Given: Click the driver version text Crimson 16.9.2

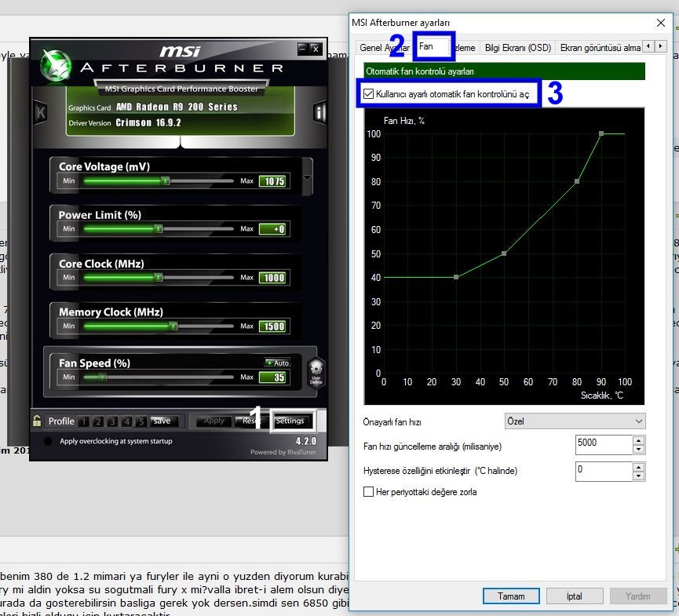Looking at the screenshot, I should 148,122.
